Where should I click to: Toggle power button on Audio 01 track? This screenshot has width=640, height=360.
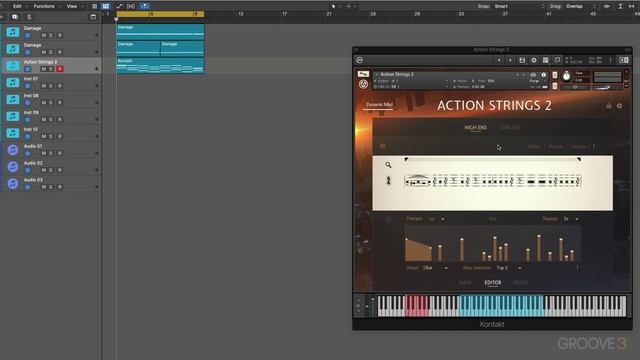click(28, 153)
